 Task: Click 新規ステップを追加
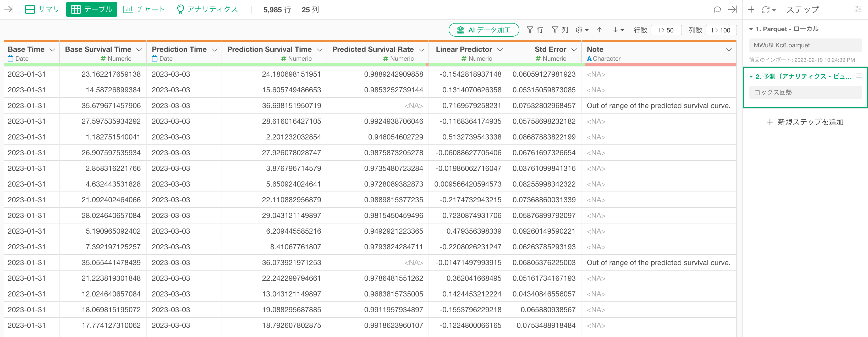(805, 122)
